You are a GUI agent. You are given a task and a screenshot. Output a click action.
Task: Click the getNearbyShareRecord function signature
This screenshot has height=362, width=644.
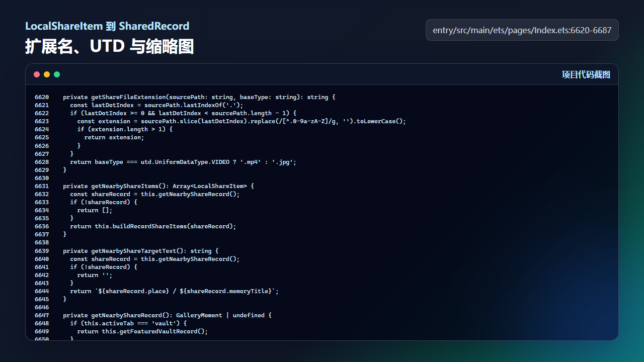coord(167,315)
